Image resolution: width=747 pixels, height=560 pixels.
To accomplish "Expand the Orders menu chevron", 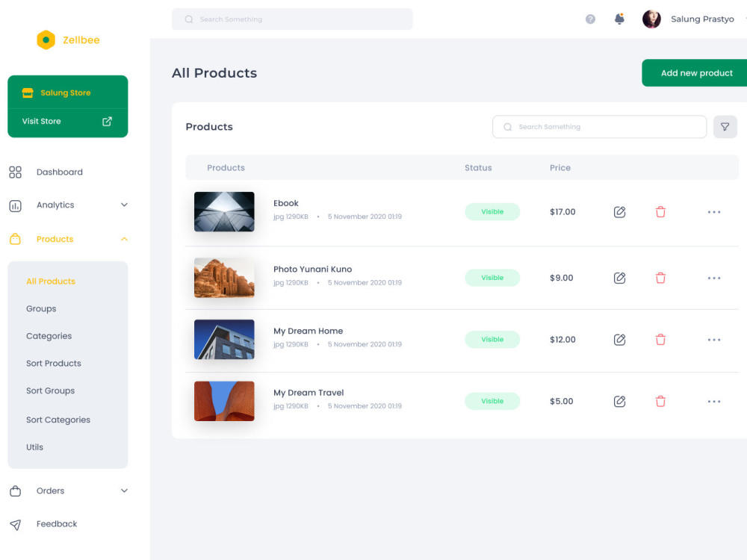I will pos(124,491).
